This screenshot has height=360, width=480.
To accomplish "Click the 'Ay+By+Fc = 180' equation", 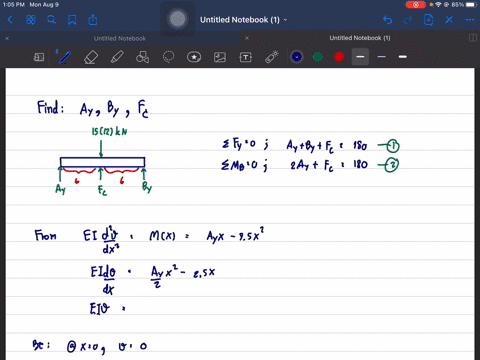I will (327, 146).
